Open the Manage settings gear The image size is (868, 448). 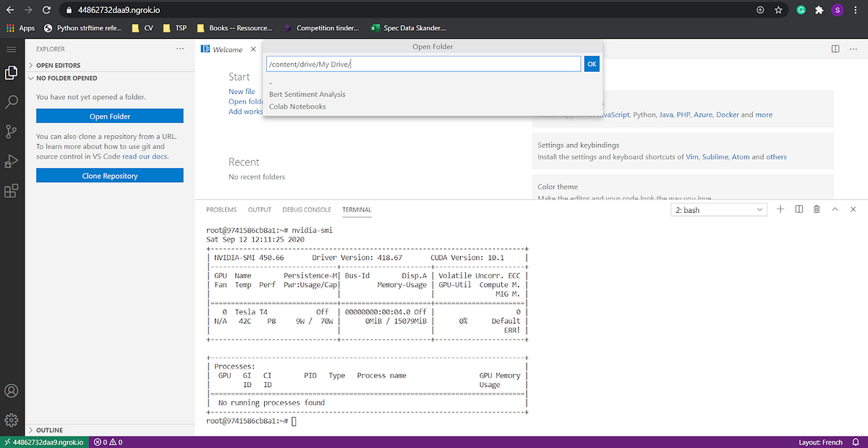(10, 420)
